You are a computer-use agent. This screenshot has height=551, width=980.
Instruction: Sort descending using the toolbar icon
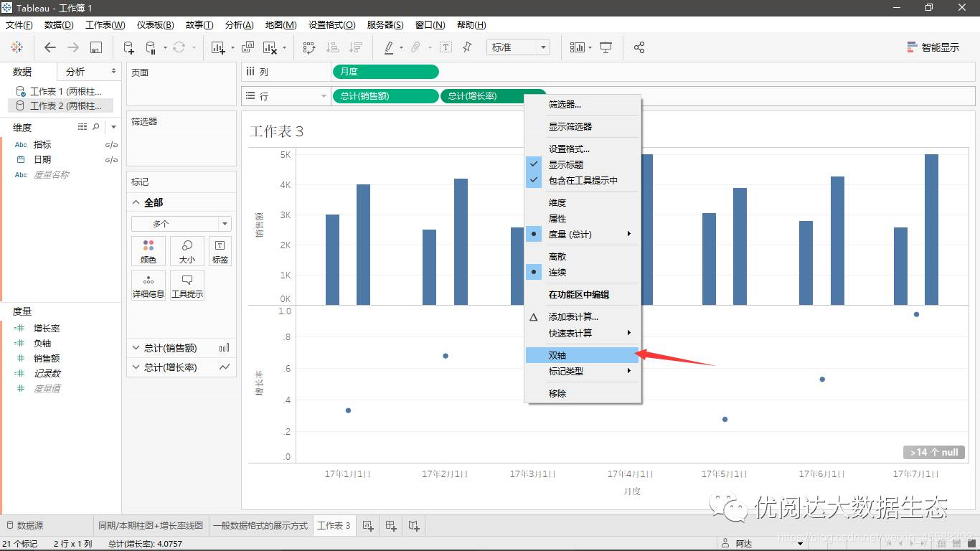pyautogui.click(x=355, y=47)
